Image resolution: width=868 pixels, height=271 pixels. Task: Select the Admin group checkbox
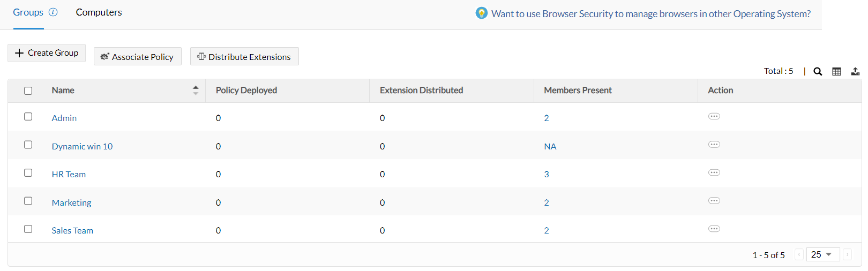pos(28,117)
